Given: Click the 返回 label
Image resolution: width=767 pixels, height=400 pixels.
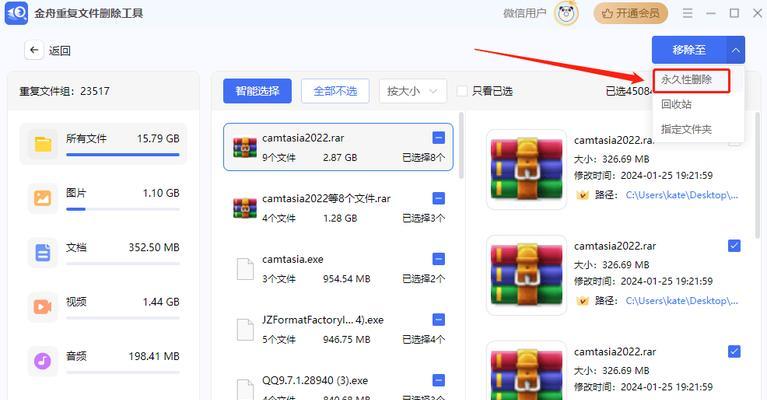Looking at the screenshot, I should tap(60, 50).
